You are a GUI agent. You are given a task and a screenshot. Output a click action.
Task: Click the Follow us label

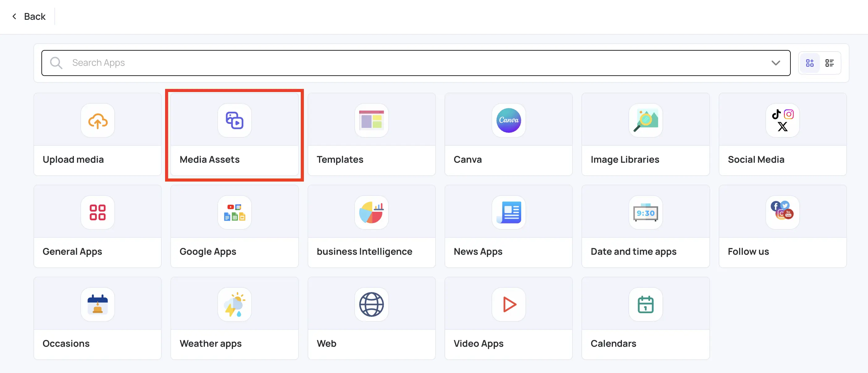pos(748,251)
